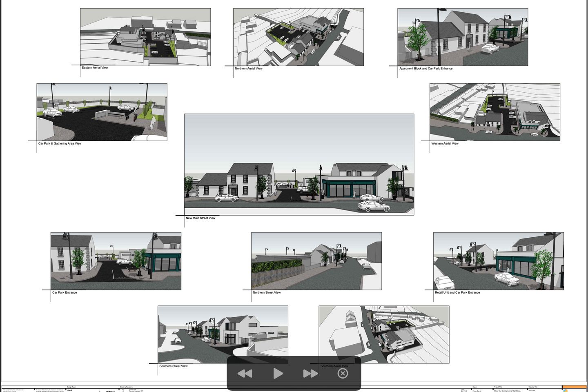Screen dimensions: 588x392
Task: Dismiss the playback overlay with the circled X icon
Action: 343,373
